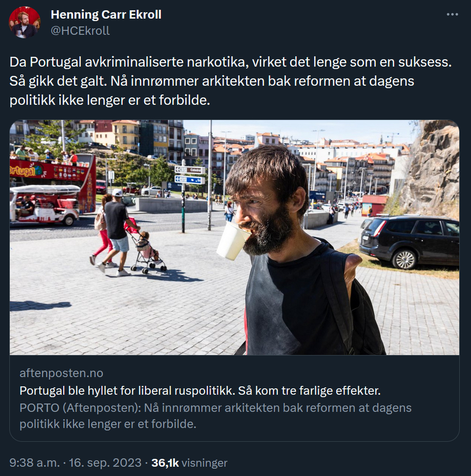Click the red Portugal tour bus in photo

coord(52,182)
